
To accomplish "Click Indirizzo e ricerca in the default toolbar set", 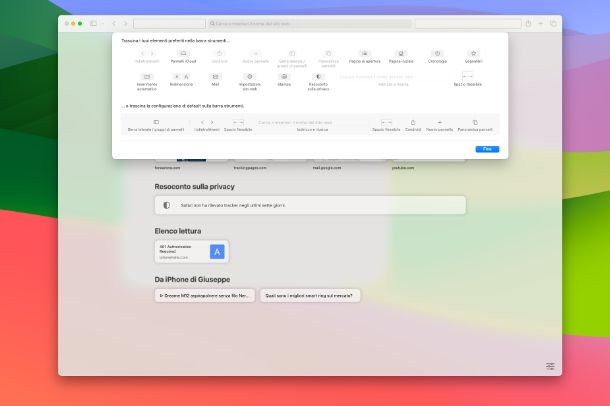I will click(x=312, y=125).
